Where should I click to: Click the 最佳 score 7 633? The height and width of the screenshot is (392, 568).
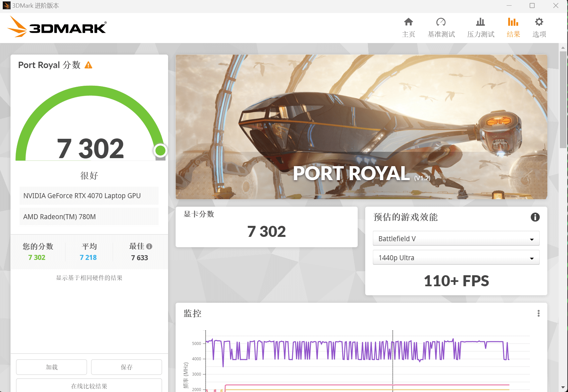tap(139, 258)
